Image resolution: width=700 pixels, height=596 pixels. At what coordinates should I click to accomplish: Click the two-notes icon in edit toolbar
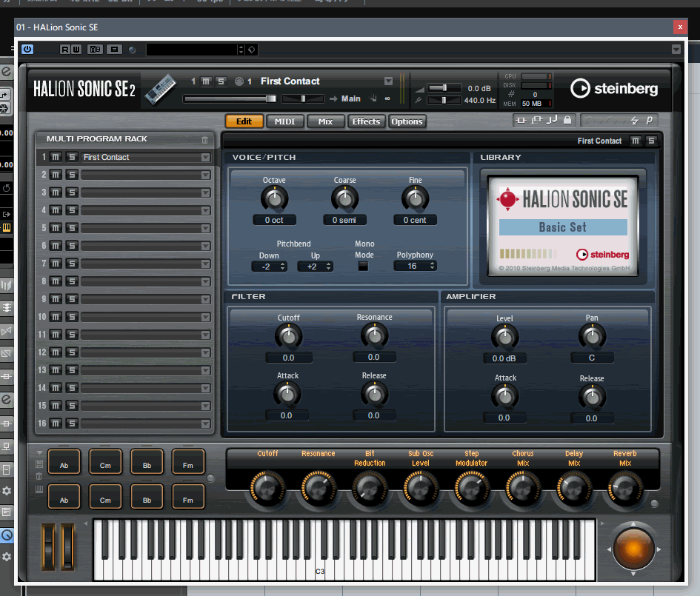[553, 119]
